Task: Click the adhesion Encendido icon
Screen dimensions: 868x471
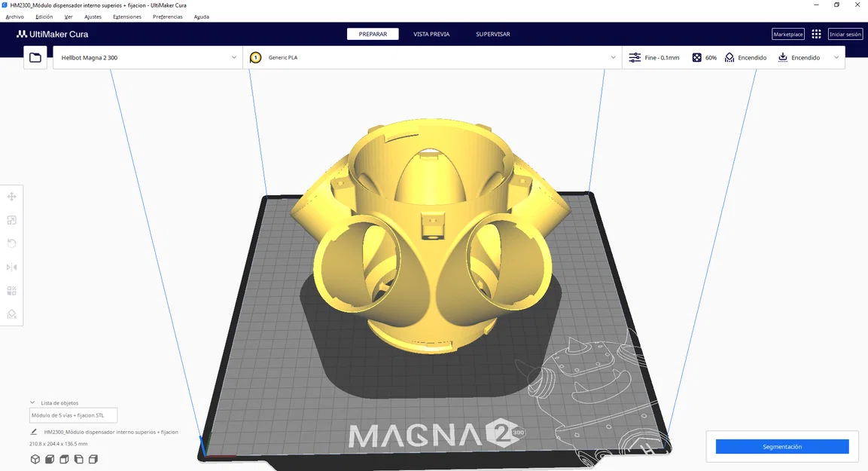Action: click(x=783, y=57)
